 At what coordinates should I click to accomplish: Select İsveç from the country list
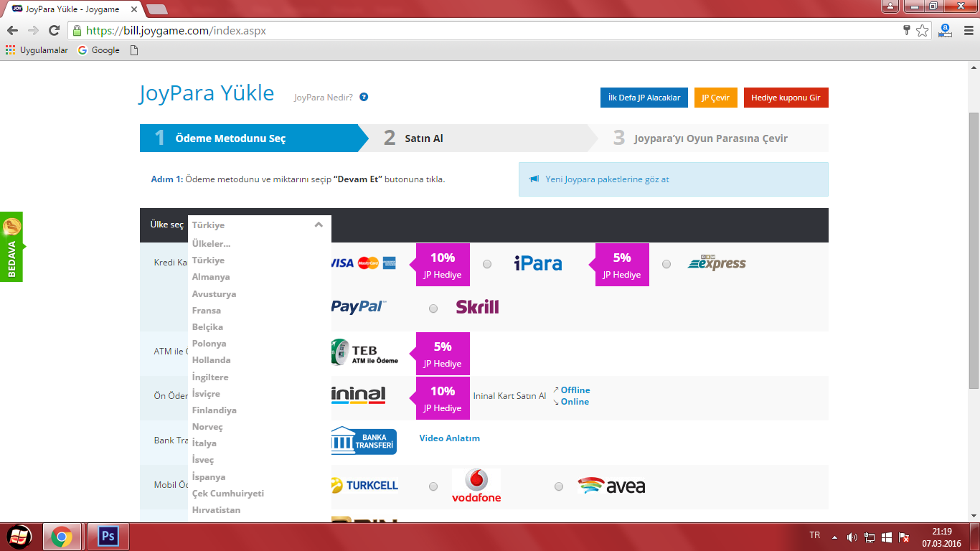tap(203, 460)
